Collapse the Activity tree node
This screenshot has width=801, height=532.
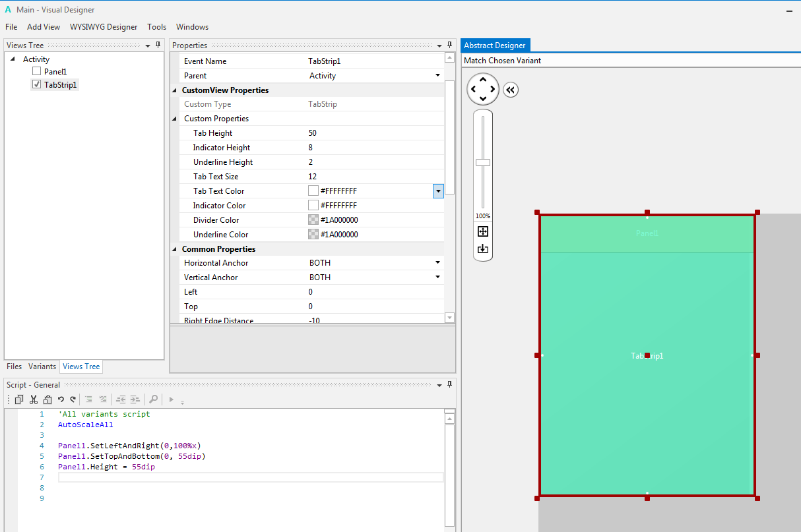pyautogui.click(x=13, y=59)
